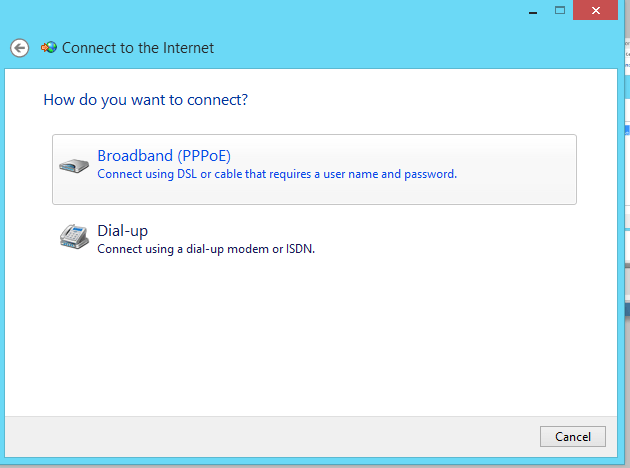Click the back arrow button
The image size is (630, 468).
pyautogui.click(x=19, y=47)
